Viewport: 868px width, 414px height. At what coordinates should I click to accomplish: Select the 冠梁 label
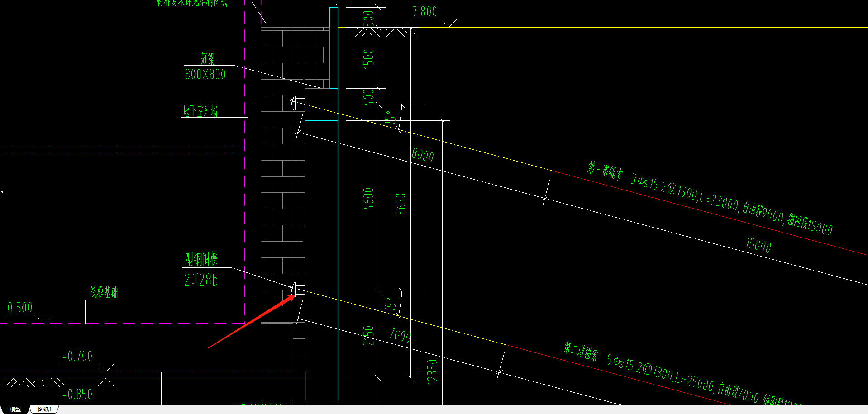coord(208,59)
